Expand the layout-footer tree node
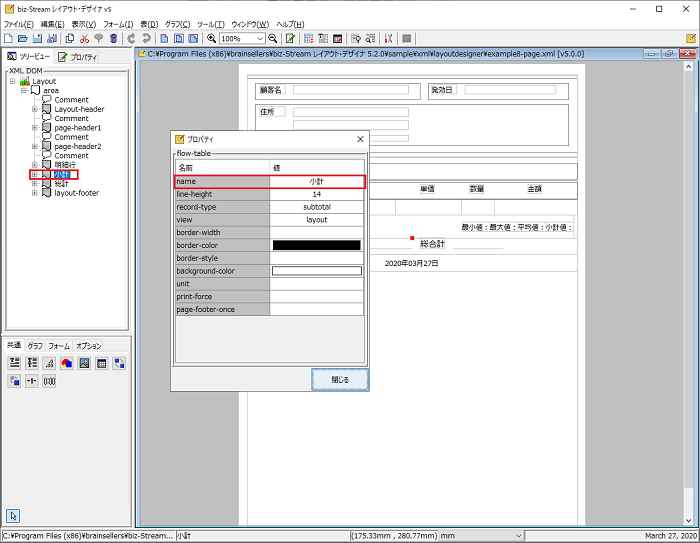This screenshot has height=543, width=700. (35, 193)
